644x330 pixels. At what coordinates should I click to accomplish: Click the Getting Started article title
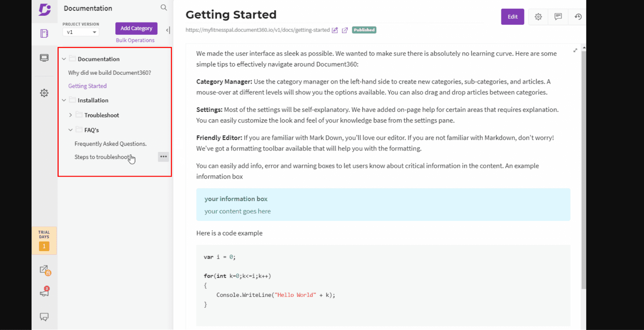[231, 15]
